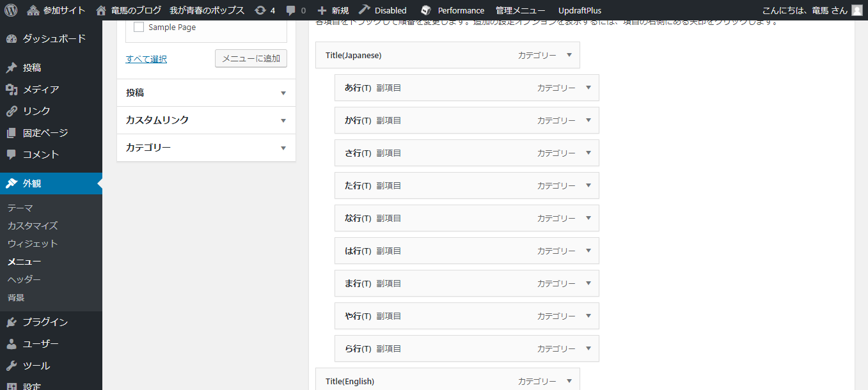The height and width of the screenshot is (390, 868).
Task: Expand the は行(T) menu item arrow
Action: (588, 251)
